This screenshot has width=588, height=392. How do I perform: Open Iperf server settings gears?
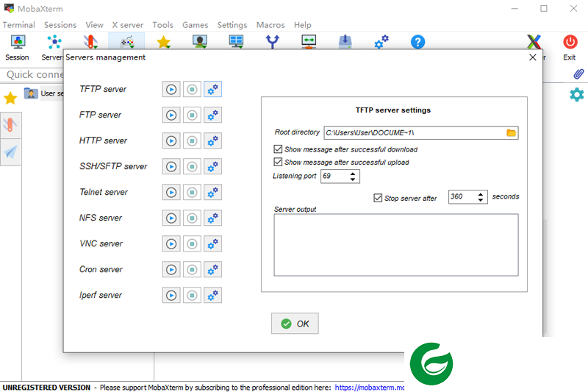point(212,295)
